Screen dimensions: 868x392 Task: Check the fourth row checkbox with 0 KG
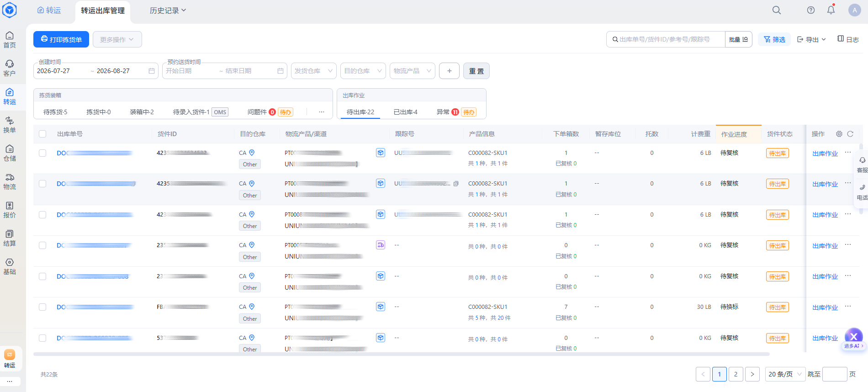click(42, 245)
